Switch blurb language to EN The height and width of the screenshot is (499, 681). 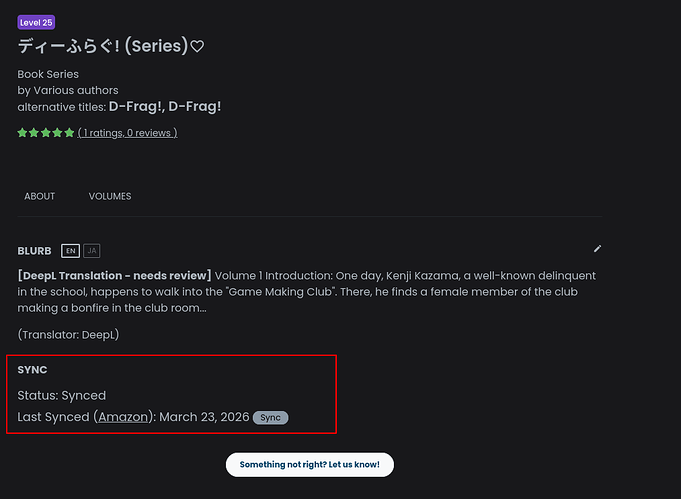70,251
